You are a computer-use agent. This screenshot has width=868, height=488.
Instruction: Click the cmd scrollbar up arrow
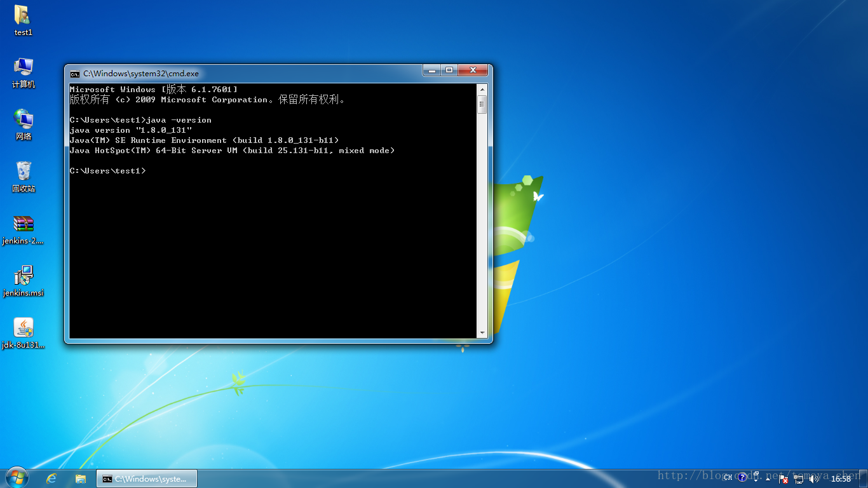pyautogui.click(x=482, y=89)
